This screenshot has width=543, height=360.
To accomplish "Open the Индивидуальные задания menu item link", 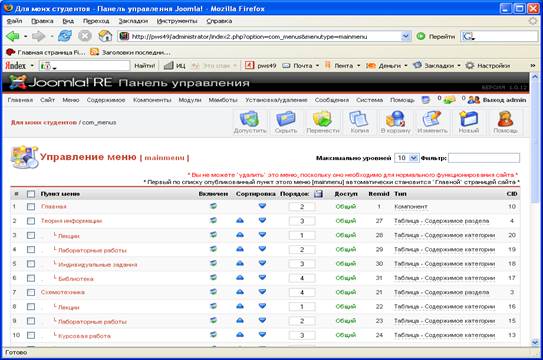I will coord(98,264).
